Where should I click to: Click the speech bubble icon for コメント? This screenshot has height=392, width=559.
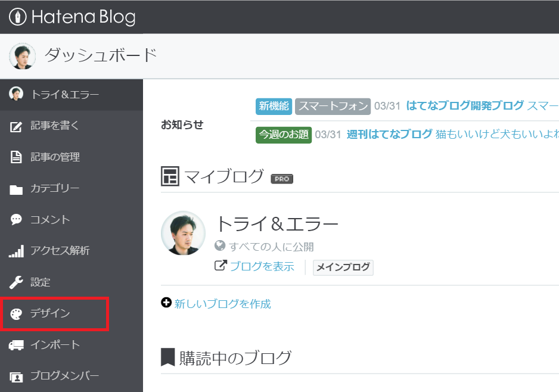(16, 219)
